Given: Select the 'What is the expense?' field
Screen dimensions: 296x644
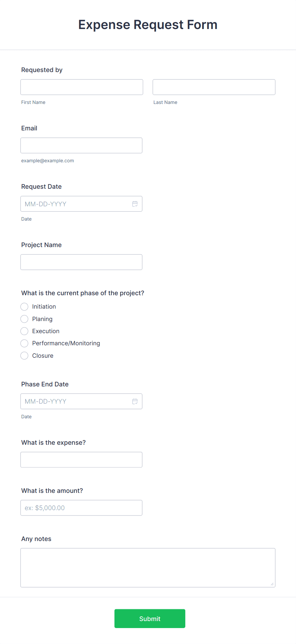Looking at the screenshot, I should tap(81, 460).
